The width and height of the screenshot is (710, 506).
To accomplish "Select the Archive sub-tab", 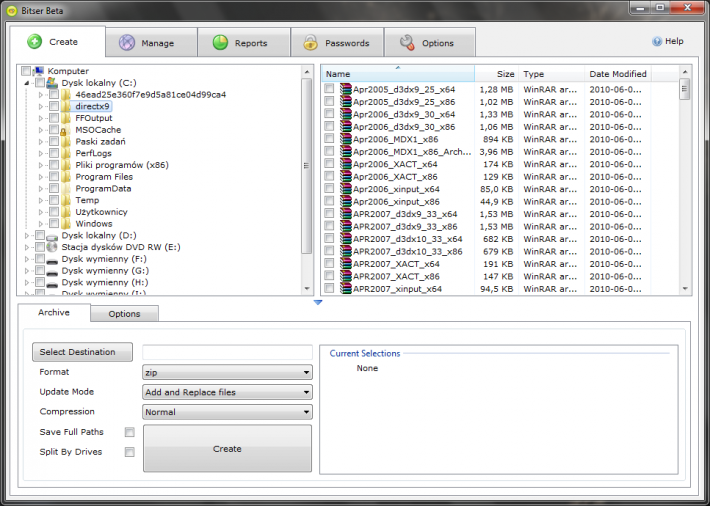I will pyautogui.click(x=54, y=313).
